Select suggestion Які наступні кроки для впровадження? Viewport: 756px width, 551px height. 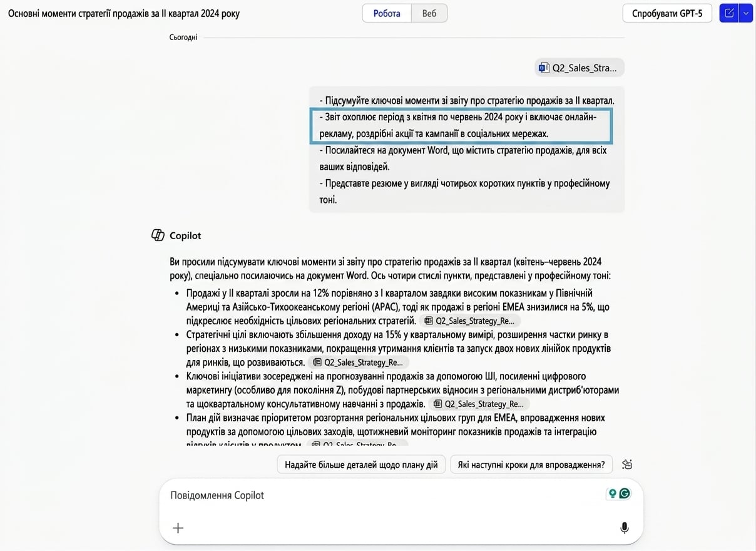(x=531, y=465)
